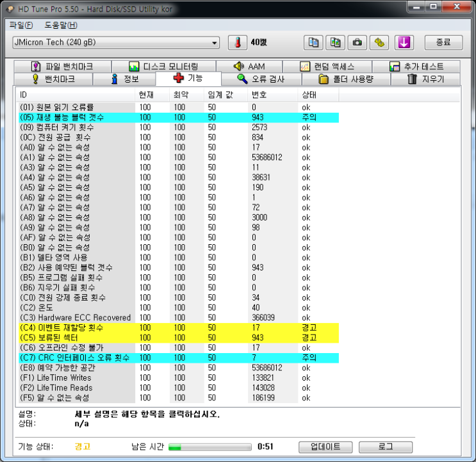Switch to the 폴더 사용량 tab

pyautogui.click(x=346, y=79)
